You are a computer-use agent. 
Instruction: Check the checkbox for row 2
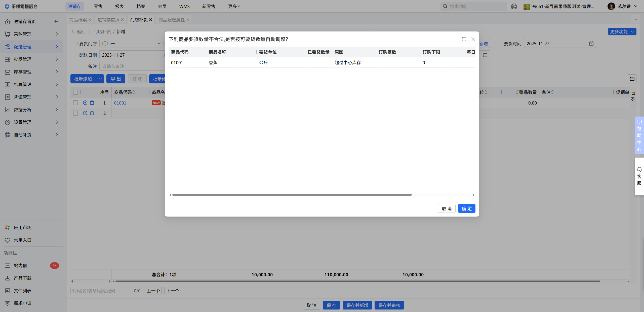(75, 113)
